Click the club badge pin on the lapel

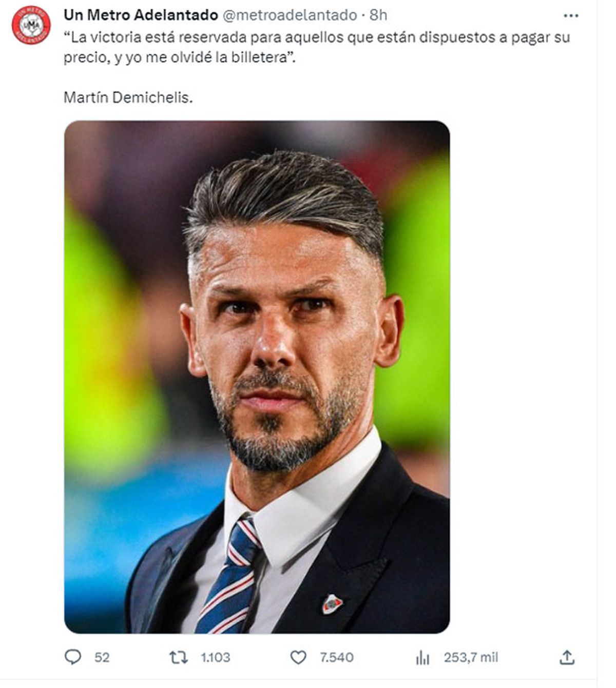pyautogui.click(x=332, y=603)
